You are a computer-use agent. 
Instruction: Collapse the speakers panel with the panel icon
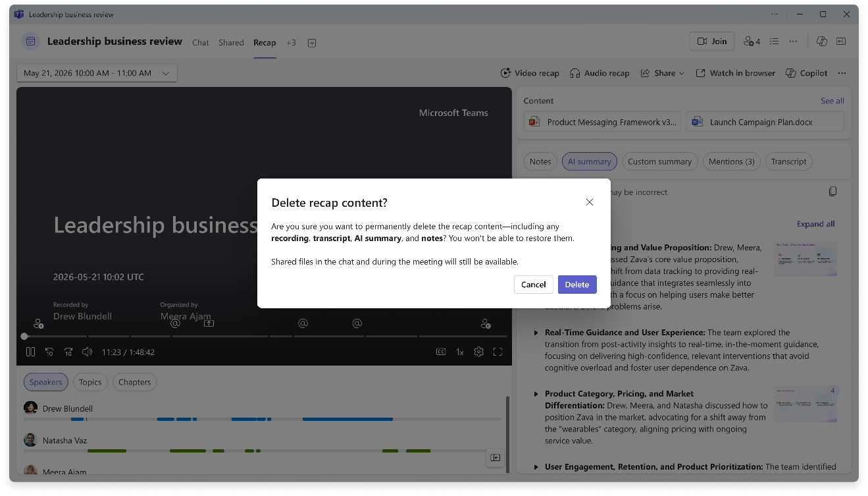point(495,458)
